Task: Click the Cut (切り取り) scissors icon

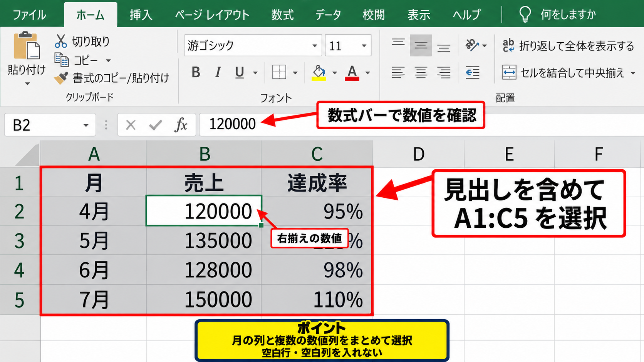Action: coord(61,41)
